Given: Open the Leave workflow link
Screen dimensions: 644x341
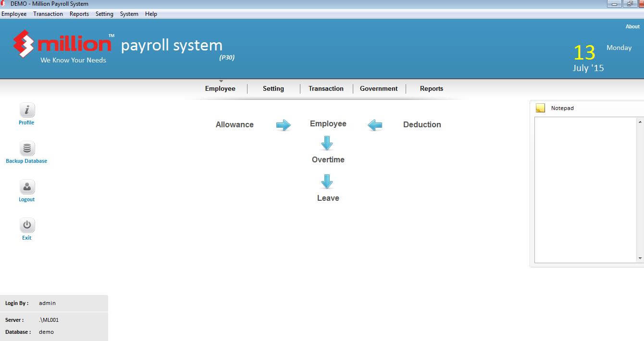Looking at the screenshot, I should point(328,198).
